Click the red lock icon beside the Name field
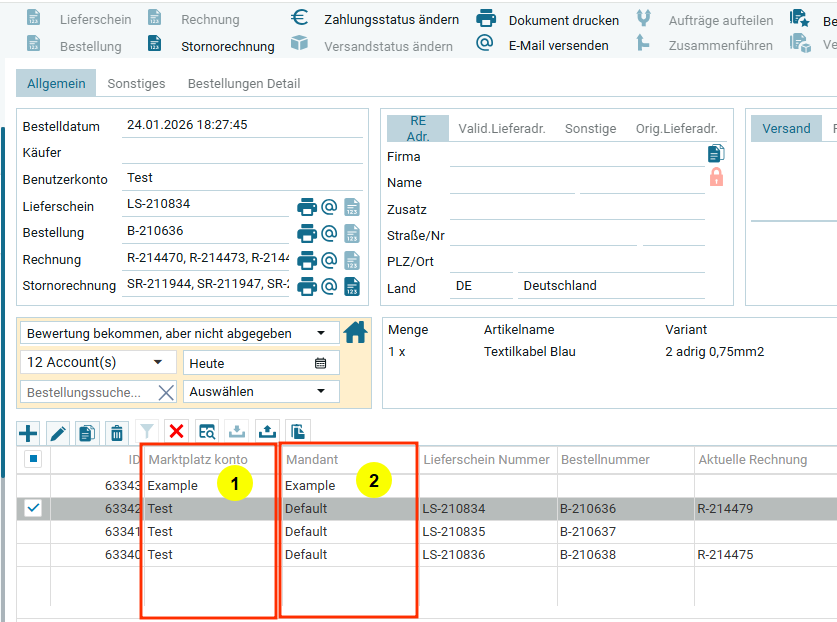Image resolution: width=837 pixels, height=622 pixels. coord(715,178)
